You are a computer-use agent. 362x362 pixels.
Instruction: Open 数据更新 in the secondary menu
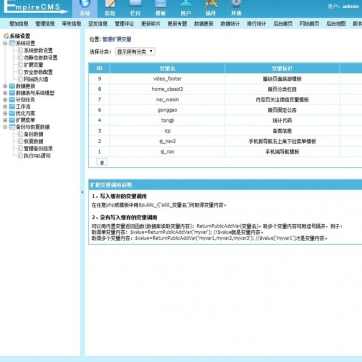pyautogui.click(x=204, y=24)
